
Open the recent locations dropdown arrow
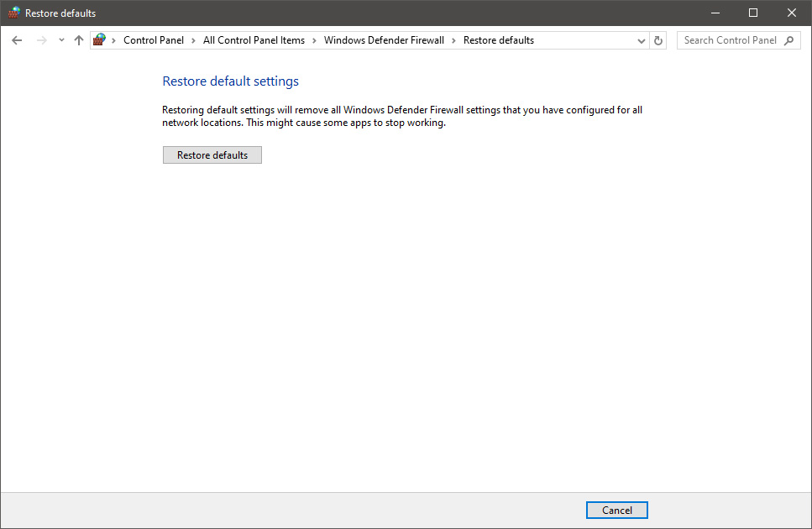pyautogui.click(x=61, y=40)
